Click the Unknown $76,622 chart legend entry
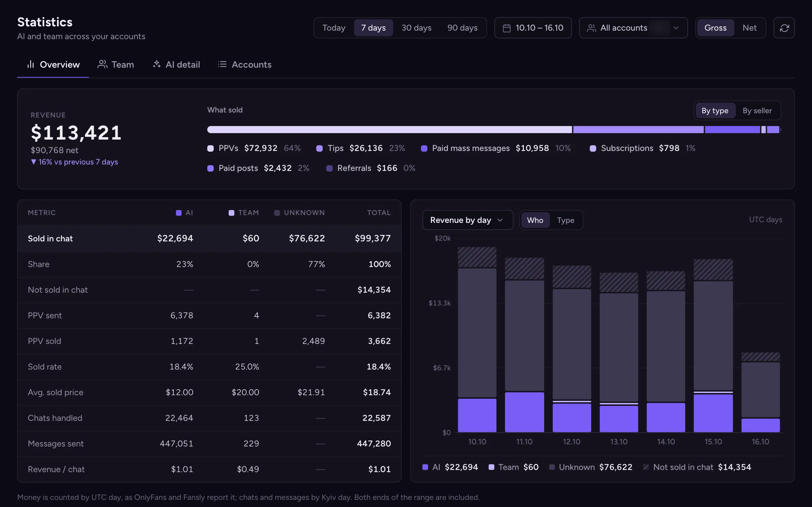Viewport: 812px width, 507px height. click(x=591, y=467)
